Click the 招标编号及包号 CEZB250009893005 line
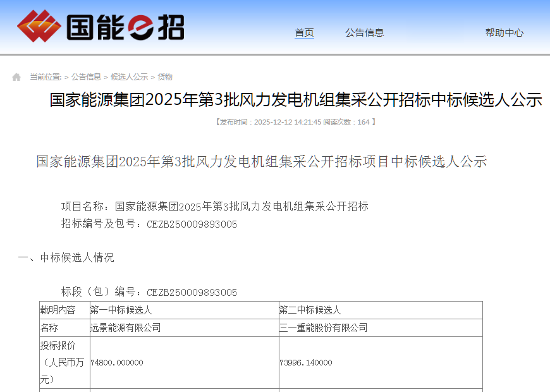Image resolution: width=550 pixels, height=392 pixels. pyautogui.click(x=149, y=224)
